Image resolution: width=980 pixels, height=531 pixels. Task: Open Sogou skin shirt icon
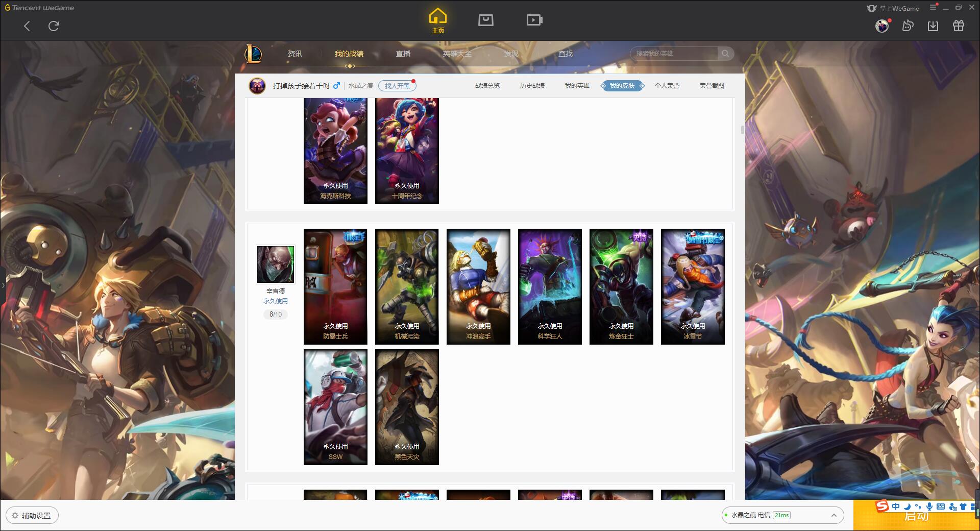963,506
